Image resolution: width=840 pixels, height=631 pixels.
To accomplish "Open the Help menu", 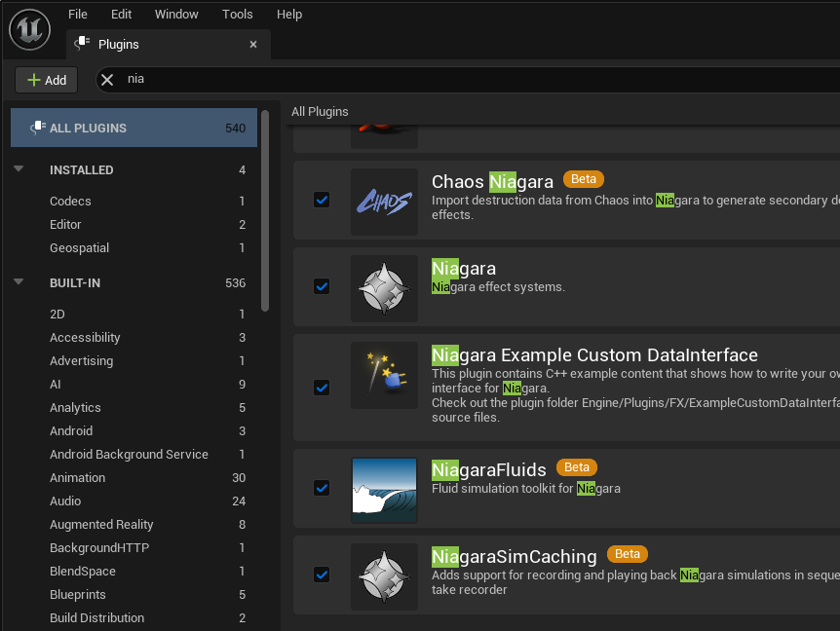I will click(x=289, y=15).
